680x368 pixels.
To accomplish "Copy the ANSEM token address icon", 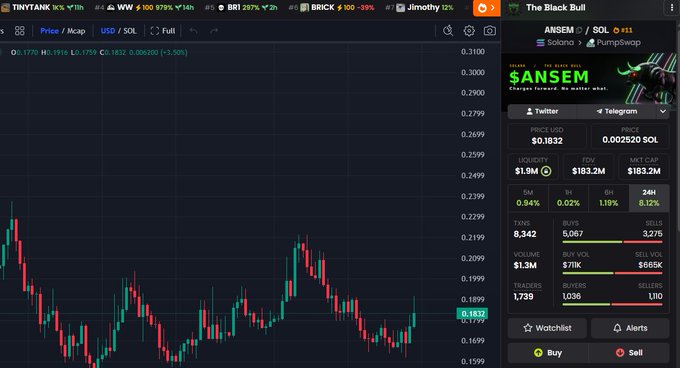I will [579, 30].
